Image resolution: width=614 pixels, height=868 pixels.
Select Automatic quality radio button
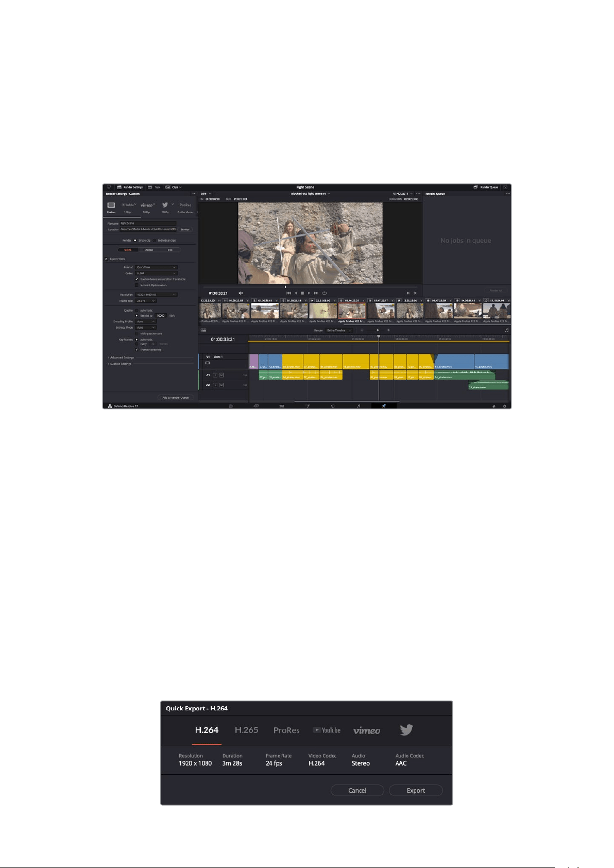point(137,311)
